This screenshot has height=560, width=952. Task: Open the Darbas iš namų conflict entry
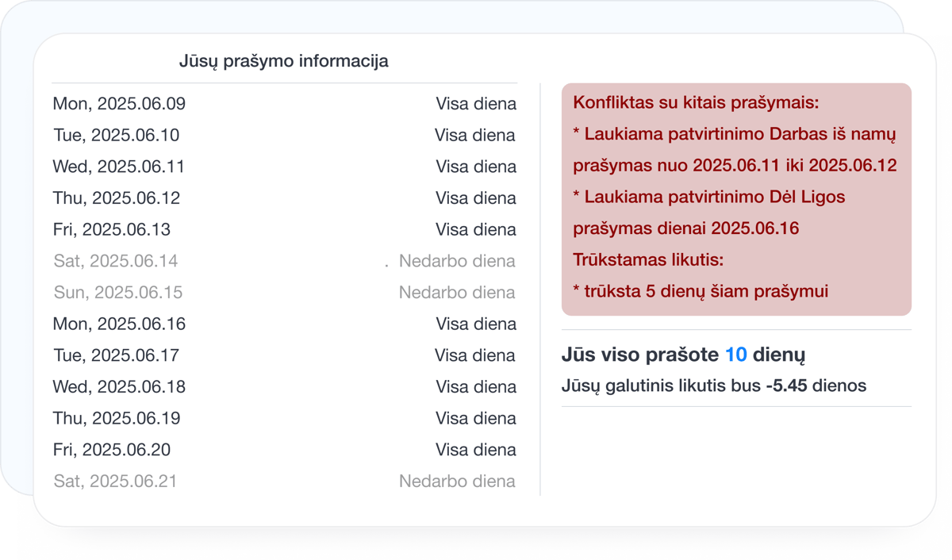(x=734, y=149)
